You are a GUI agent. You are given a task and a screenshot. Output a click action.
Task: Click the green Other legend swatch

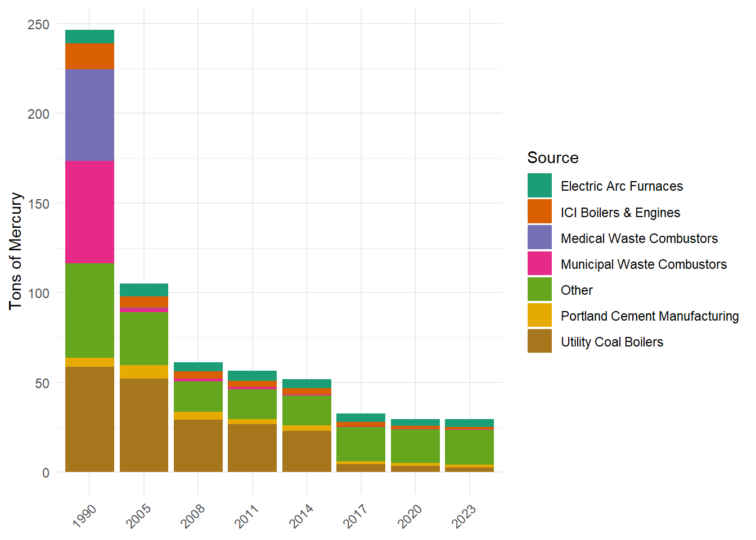point(539,289)
